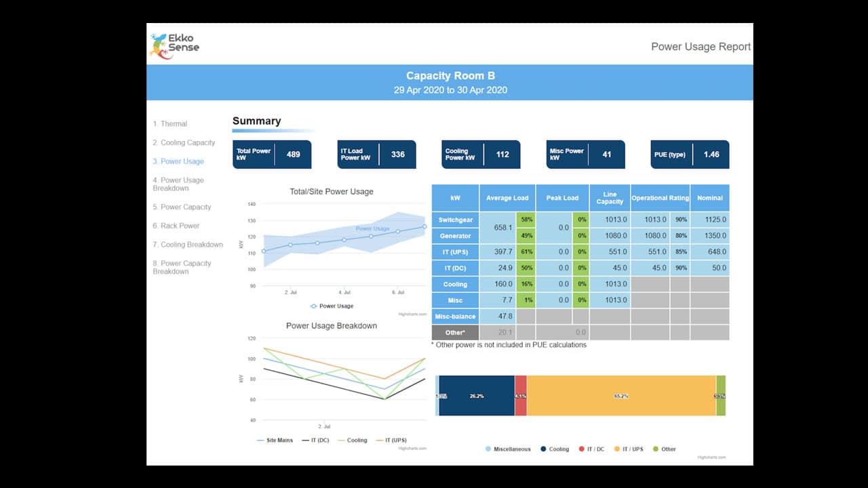This screenshot has height=488, width=868.
Task: Select the Misc row label
Action: point(455,300)
